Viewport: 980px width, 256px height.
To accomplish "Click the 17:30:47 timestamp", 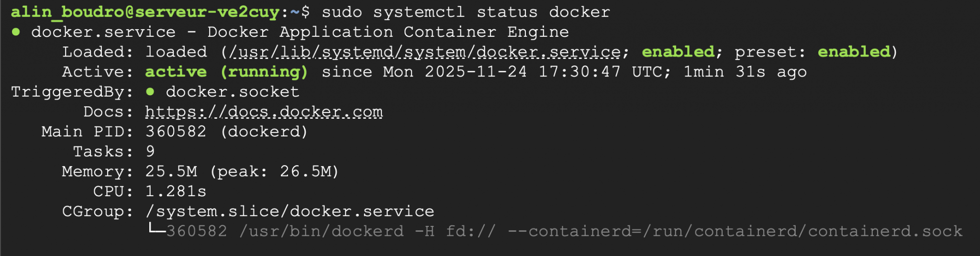I will 579,72.
